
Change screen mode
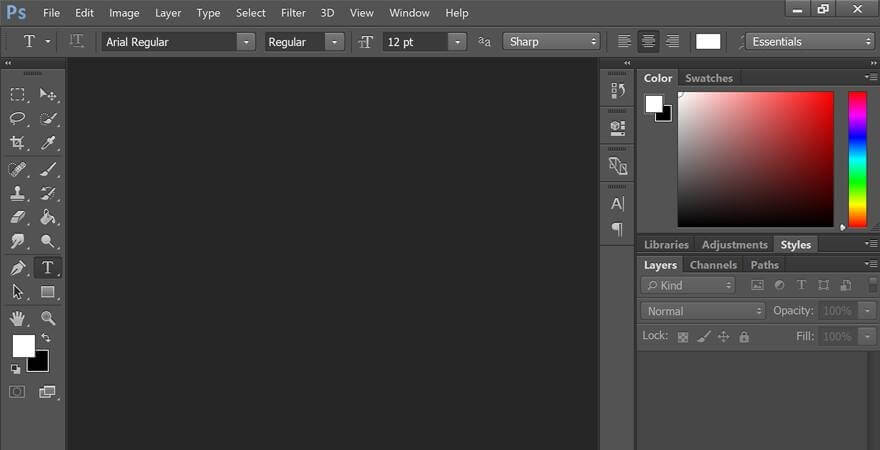48,392
